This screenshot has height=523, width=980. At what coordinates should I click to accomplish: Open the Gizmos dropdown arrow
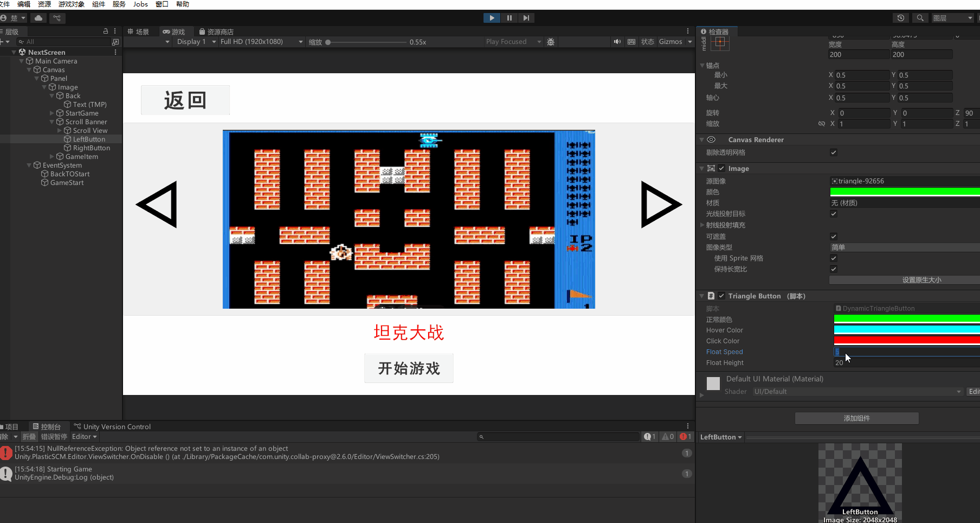point(690,42)
